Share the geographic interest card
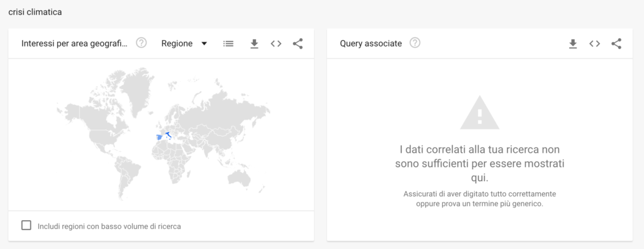This screenshot has height=249, width=644. (297, 43)
